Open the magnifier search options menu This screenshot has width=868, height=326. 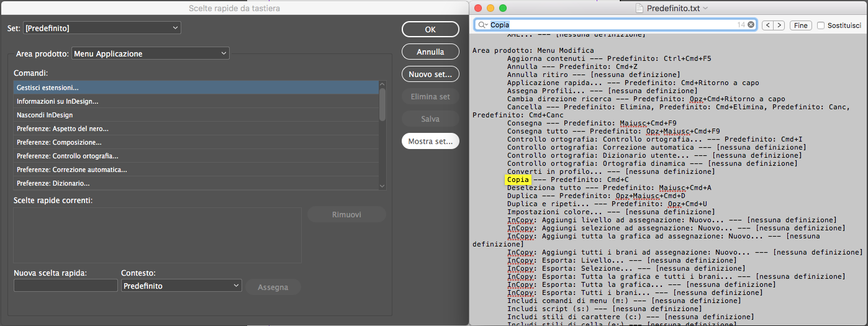tap(482, 25)
